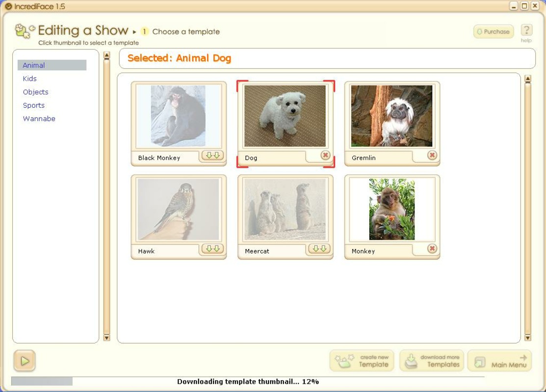Open the Objects category
The image size is (546, 392).
pyautogui.click(x=35, y=92)
